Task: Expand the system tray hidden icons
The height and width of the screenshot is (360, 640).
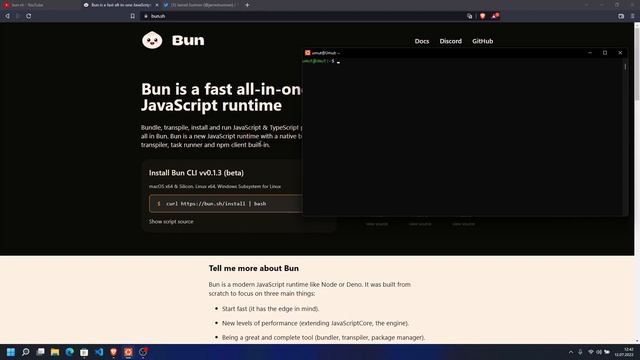Action: point(571,352)
